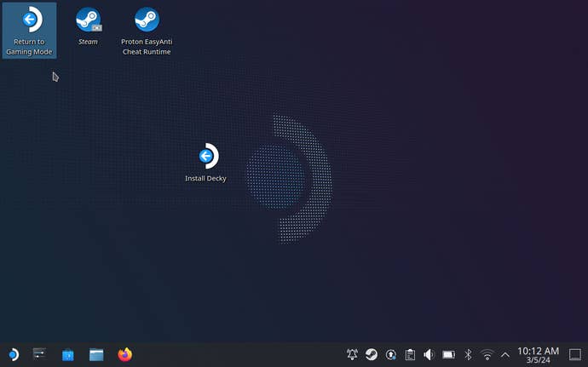Open the application launcher in the taskbar
Screen dimensions: 588x367
[x=13, y=354]
